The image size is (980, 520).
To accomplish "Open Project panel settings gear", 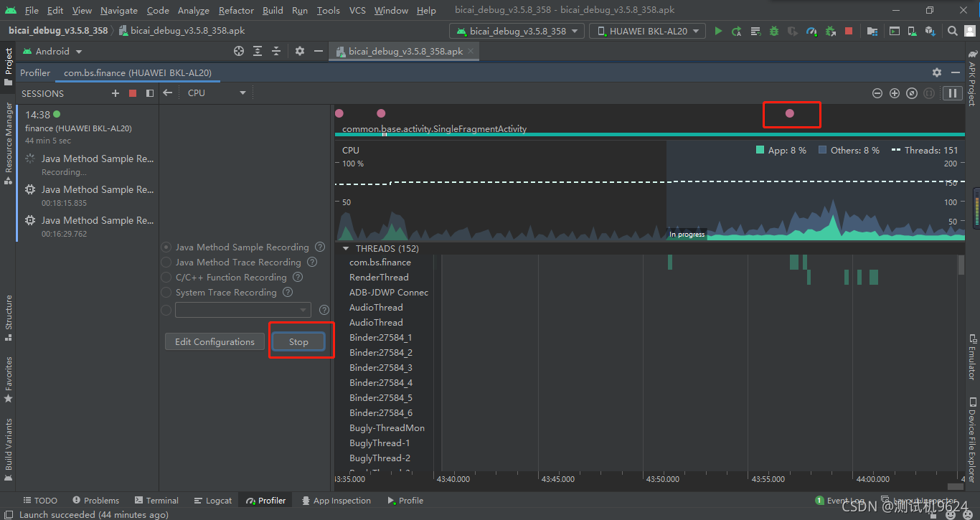I will (300, 51).
